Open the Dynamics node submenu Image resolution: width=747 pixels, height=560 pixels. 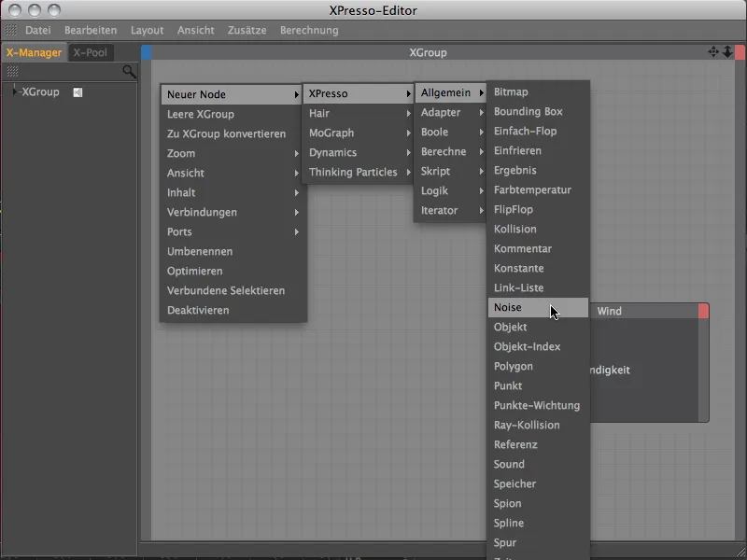tap(359, 152)
